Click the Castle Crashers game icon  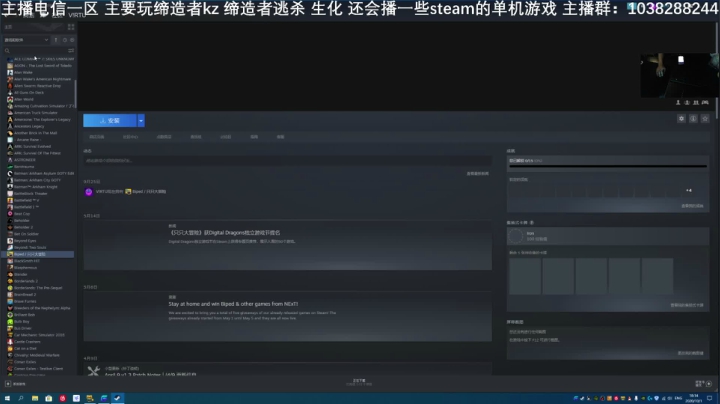(10, 342)
